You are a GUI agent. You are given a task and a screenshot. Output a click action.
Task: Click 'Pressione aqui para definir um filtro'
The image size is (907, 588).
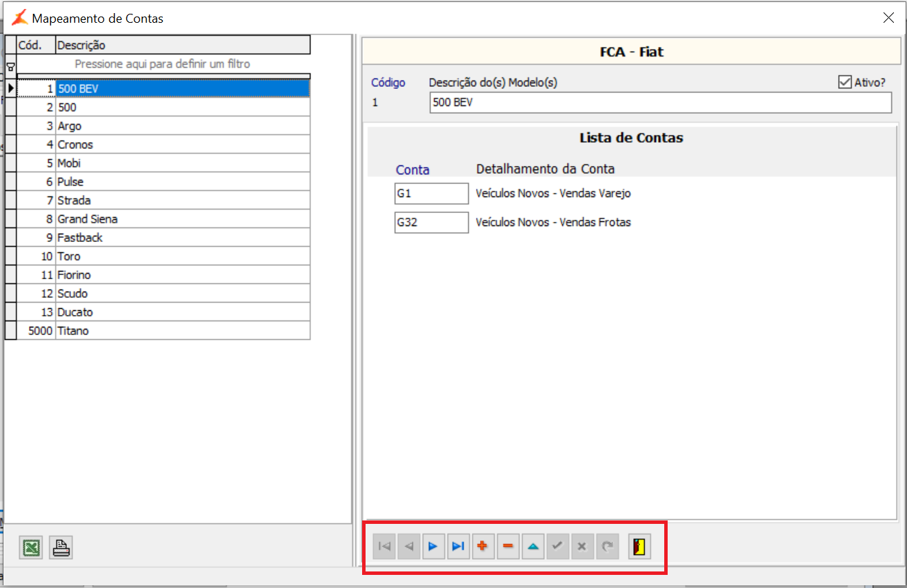coord(163,64)
